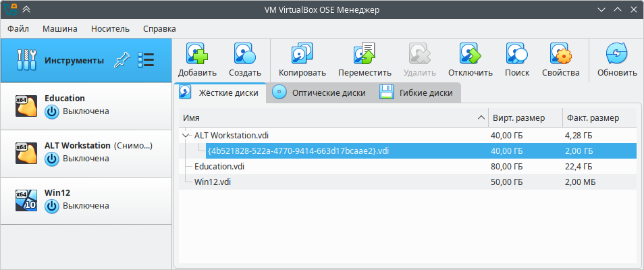Click the VirtualBox app icon in title bar
This screenshot has width=644, height=270.
click(x=12, y=9)
